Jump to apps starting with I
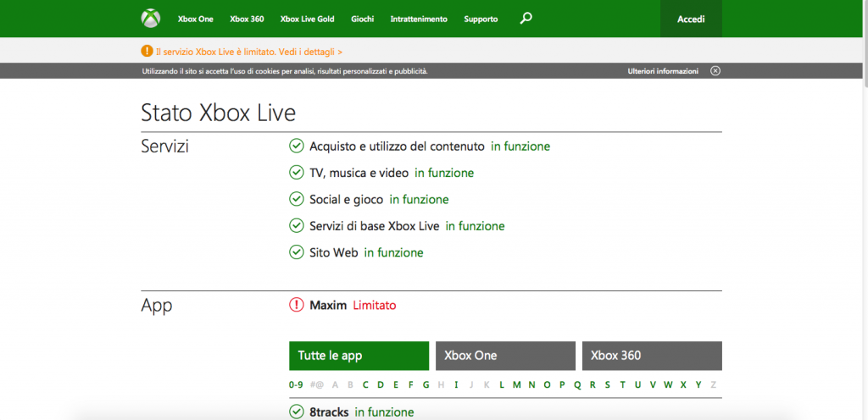Screen dimensions: 868x420 456,385
